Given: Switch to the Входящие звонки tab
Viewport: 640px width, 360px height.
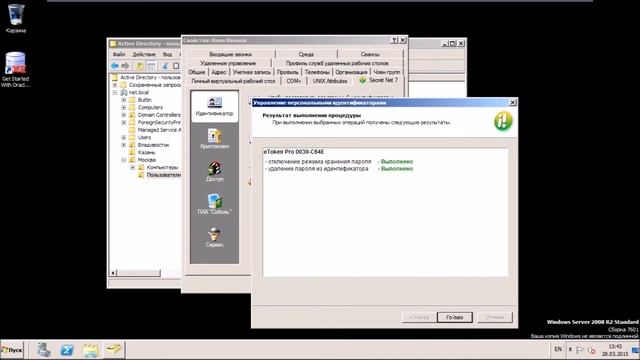Looking at the screenshot, I should click(231, 54).
